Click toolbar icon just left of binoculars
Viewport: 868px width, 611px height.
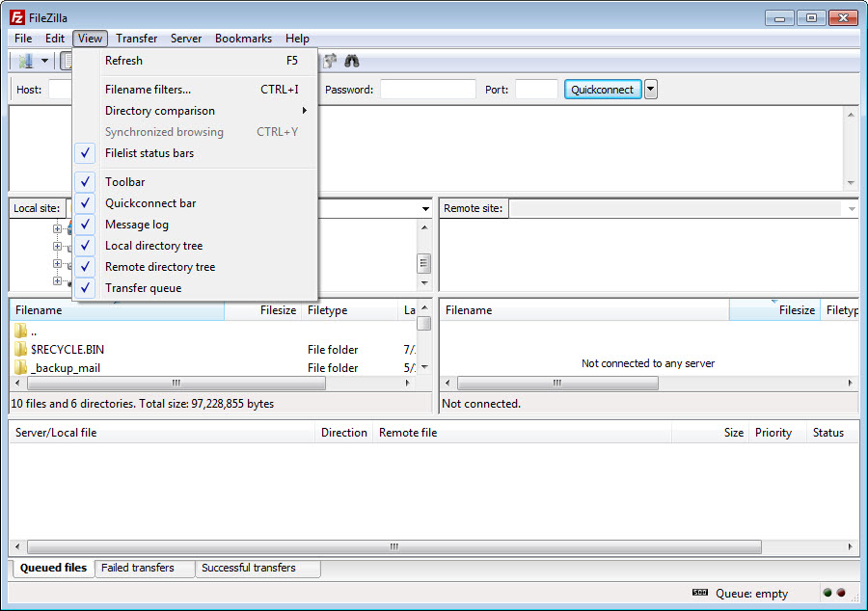coord(330,61)
